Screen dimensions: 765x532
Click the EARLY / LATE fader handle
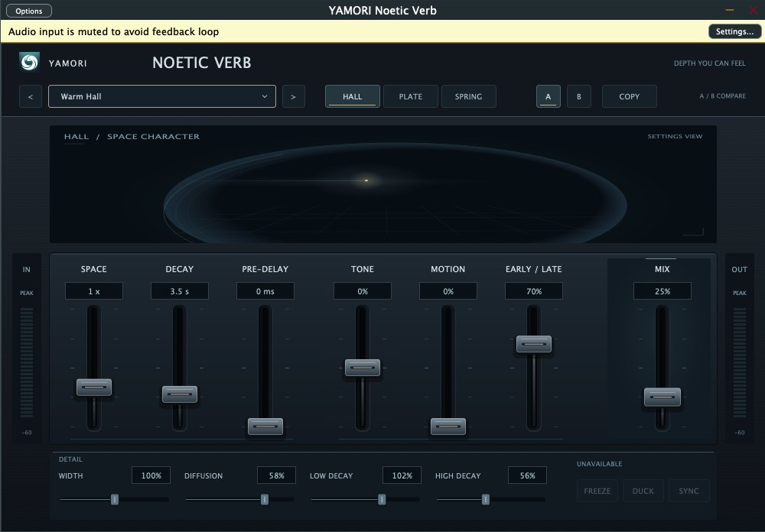(534, 344)
